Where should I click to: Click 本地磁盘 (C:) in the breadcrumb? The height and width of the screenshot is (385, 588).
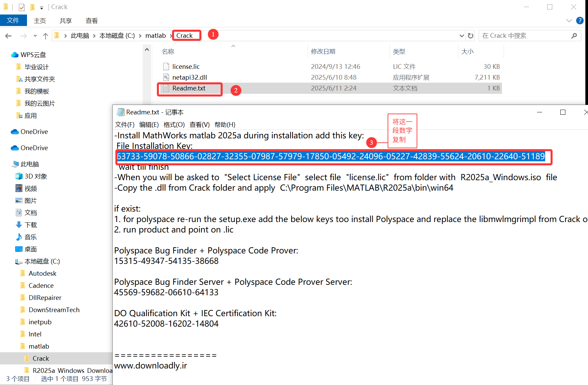[117, 36]
